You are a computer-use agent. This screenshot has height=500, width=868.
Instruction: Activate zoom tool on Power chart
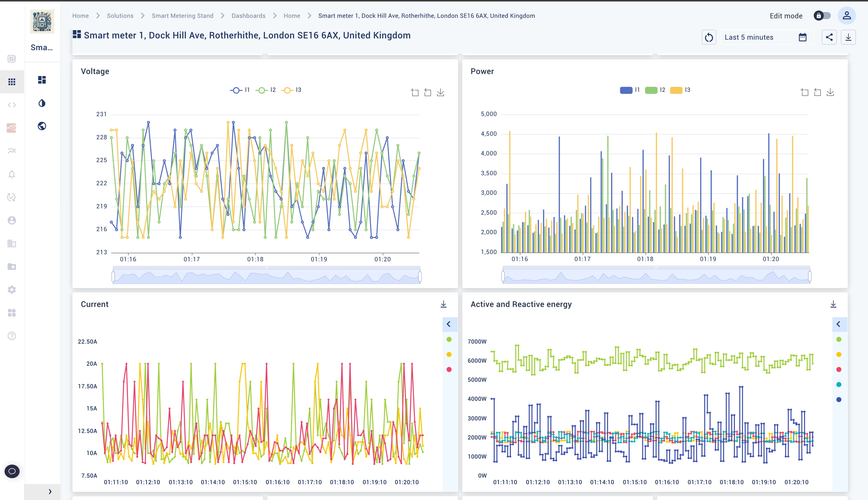(x=804, y=92)
